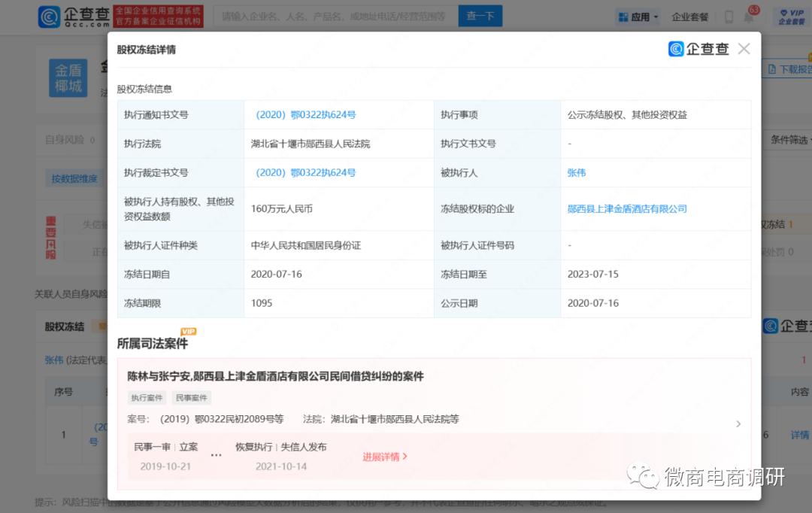Select the 按数据维度 tab
The width and height of the screenshot is (812, 513).
point(74,178)
